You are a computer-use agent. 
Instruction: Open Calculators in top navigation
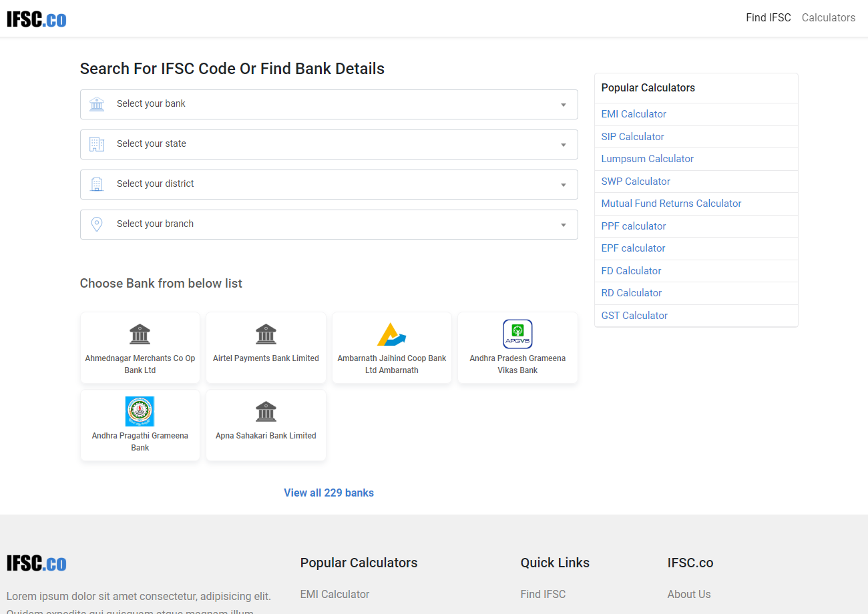(829, 18)
